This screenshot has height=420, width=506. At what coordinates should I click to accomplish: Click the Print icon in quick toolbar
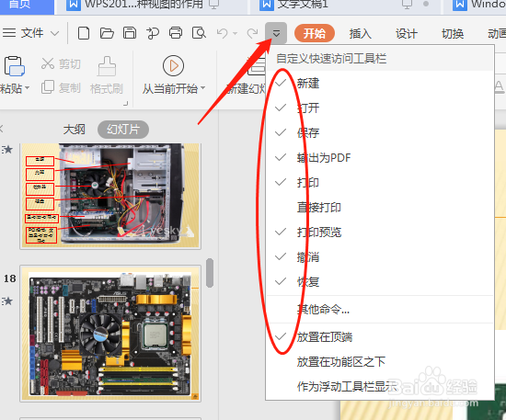(x=176, y=33)
